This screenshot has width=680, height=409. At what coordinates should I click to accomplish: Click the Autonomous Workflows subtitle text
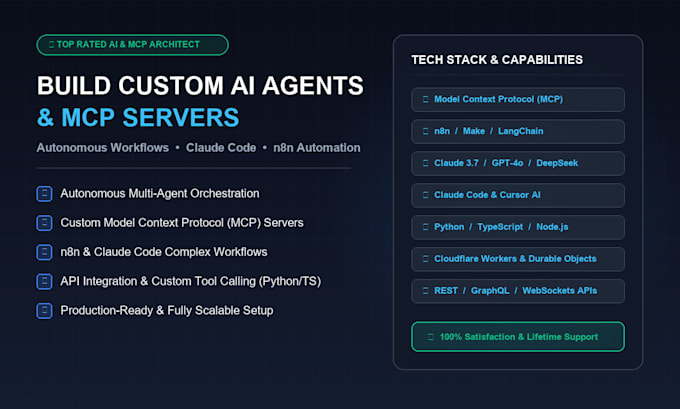(103, 148)
